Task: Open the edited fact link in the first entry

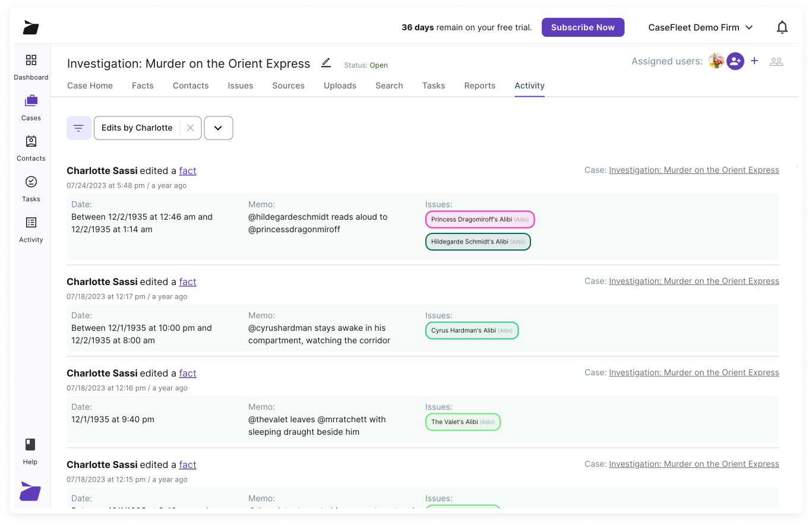Action: click(187, 170)
